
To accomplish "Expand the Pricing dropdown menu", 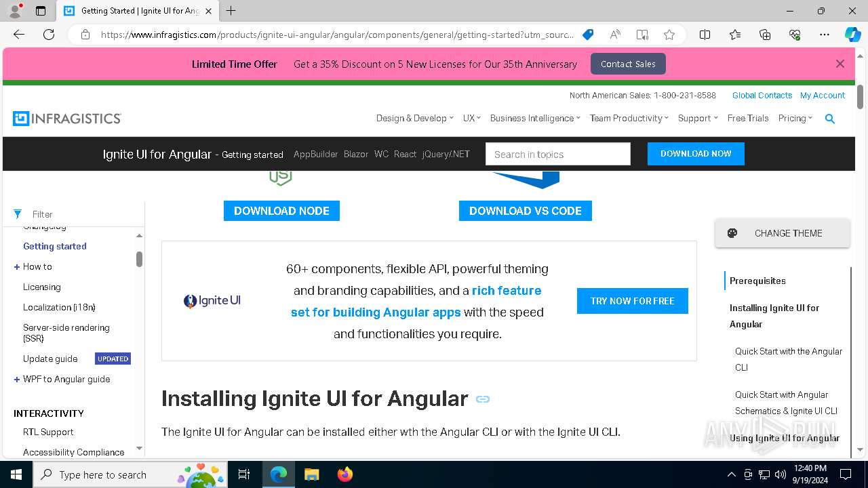I will point(795,118).
